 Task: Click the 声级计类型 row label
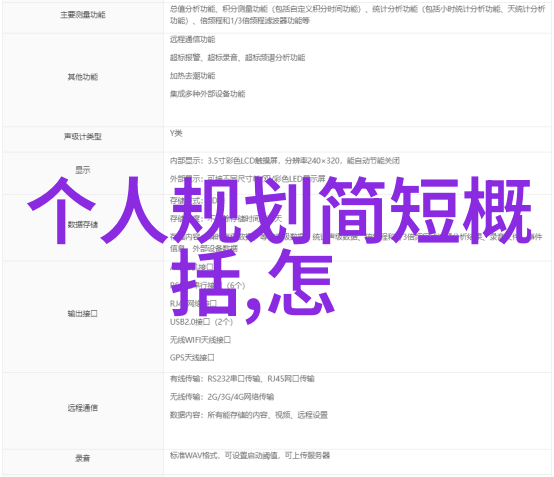pyautogui.click(x=83, y=136)
